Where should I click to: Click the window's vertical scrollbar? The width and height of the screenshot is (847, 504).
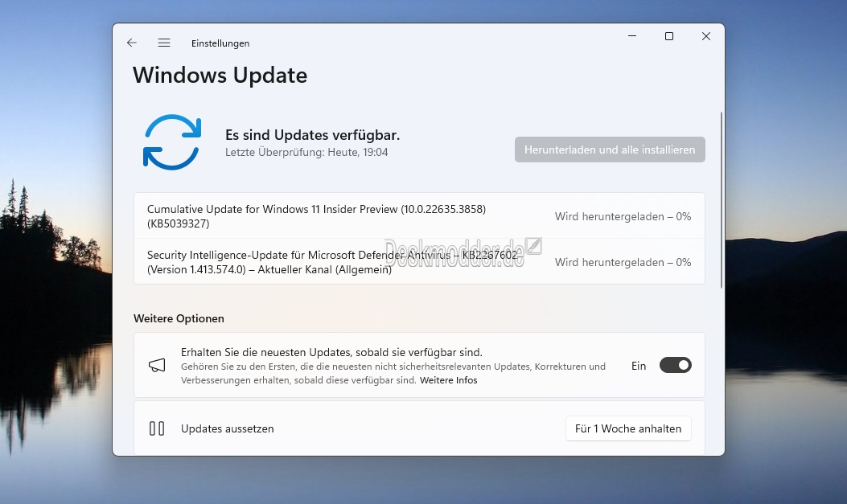[x=722, y=199]
